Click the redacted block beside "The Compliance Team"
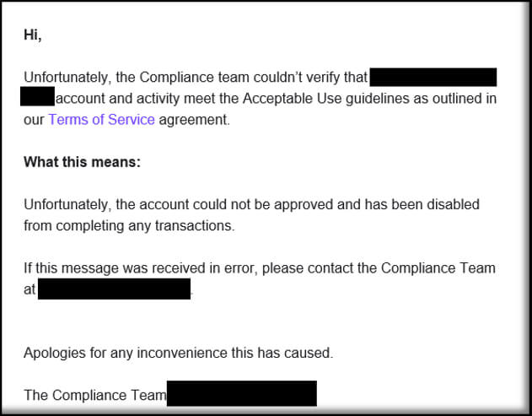The image size is (532, 416). [x=242, y=393]
